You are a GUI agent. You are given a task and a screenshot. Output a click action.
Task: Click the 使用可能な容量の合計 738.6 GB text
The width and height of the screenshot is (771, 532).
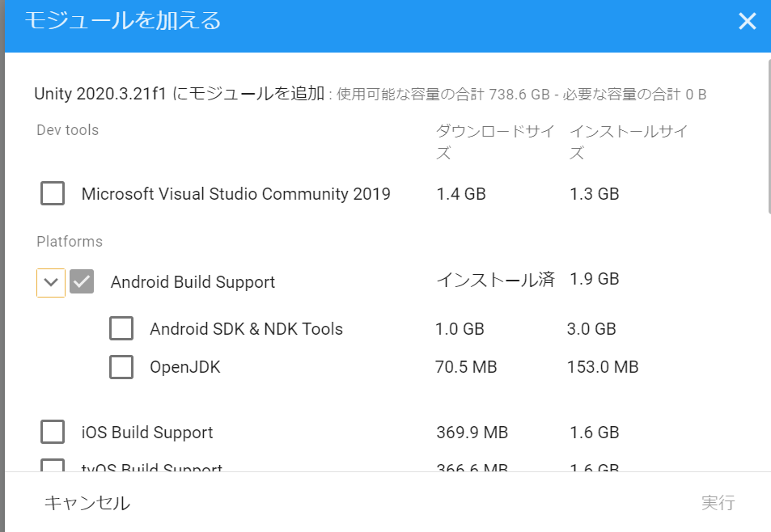[443, 94]
